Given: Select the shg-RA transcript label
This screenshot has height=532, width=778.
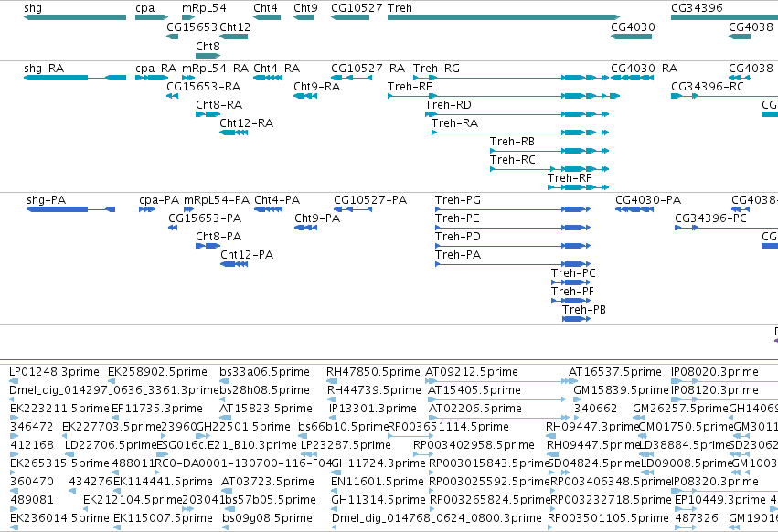Looking at the screenshot, I should pos(44,69).
